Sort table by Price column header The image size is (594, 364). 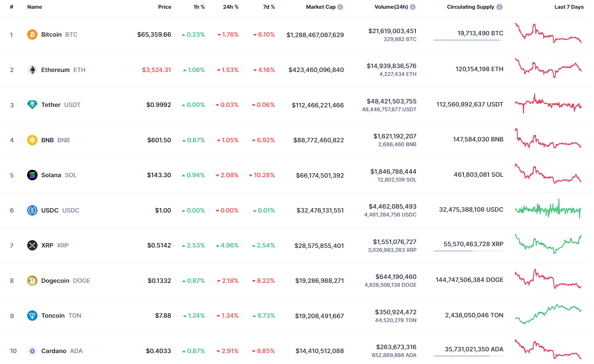tap(165, 7)
